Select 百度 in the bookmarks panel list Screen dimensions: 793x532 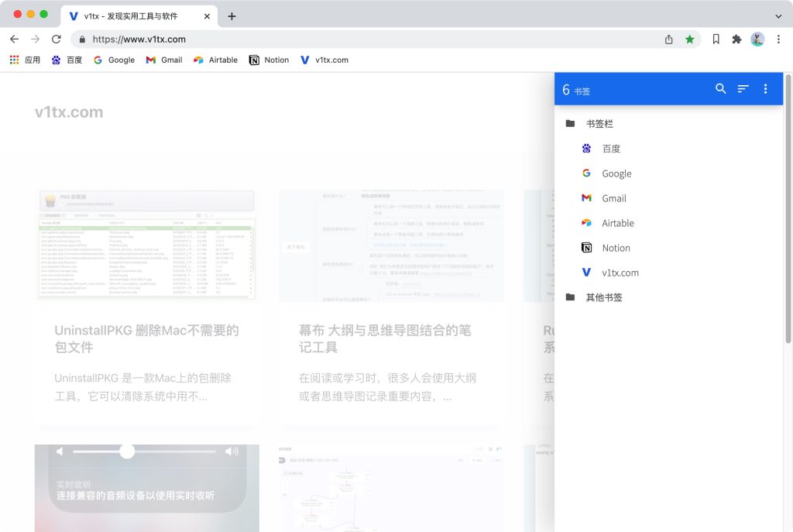[668, 148]
